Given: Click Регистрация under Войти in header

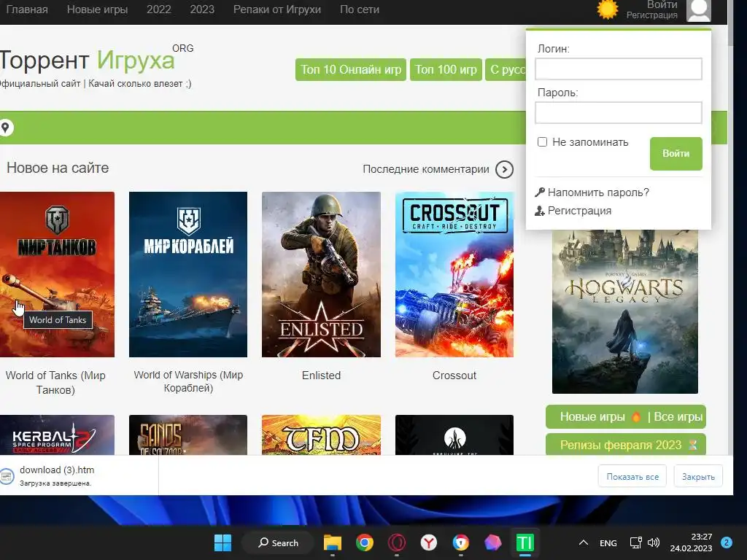Looking at the screenshot, I should [651, 15].
